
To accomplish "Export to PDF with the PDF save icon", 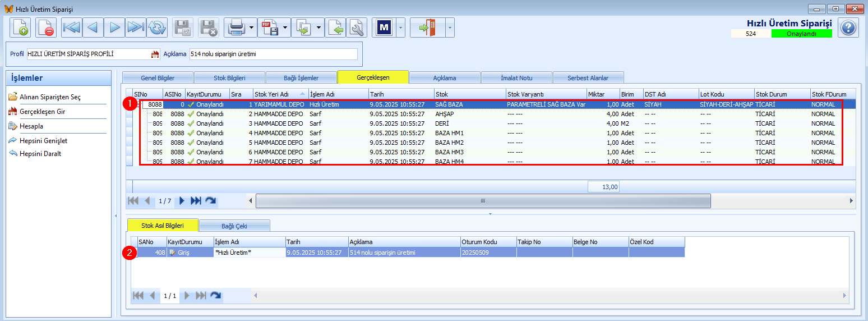I will pyautogui.click(x=269, y=27).
